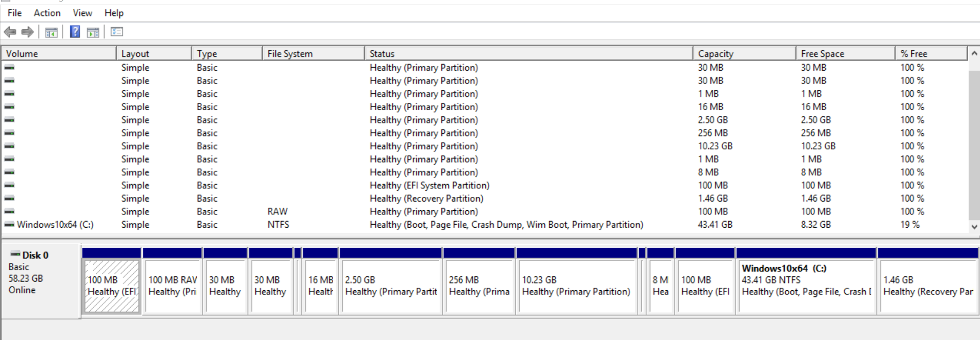Screen dimensions: 980x340
Task: Click the 'NTFS' file system cell
Action: pyautogui.click(x=278, y=225)
